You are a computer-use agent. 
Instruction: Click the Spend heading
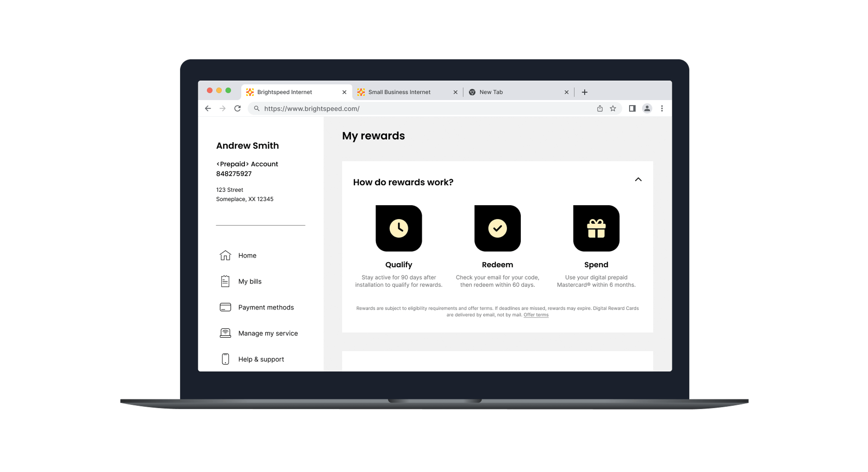(596, 265)
